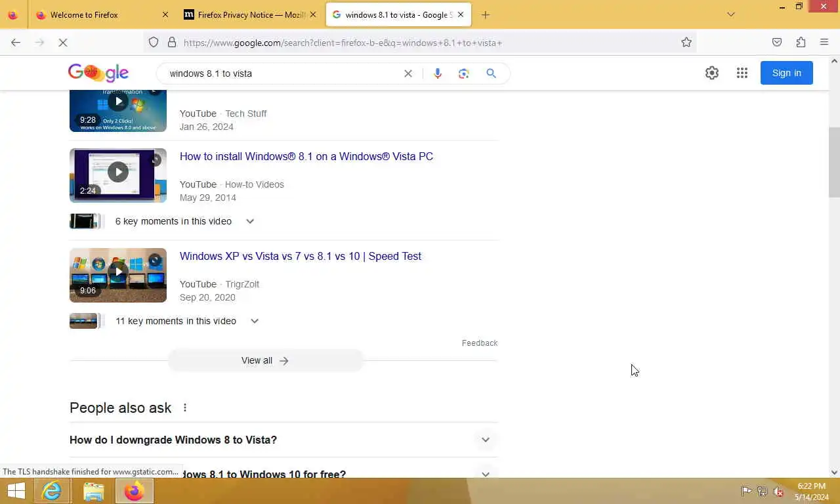
Task: Switch to Welcome to Firefox tab
Action: pos(102,14)
